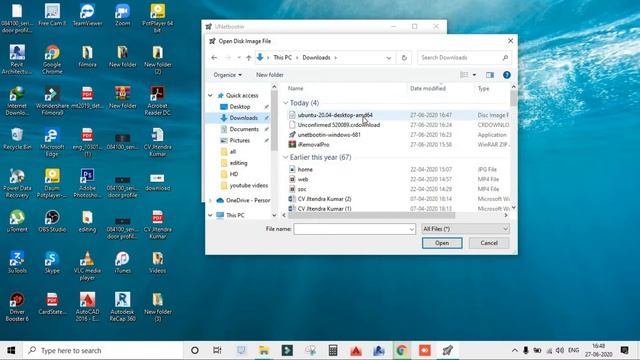The height and width of the screenshot is (360, 640).
Task: Open the All Files type filter dropdown
Action: (465, 229)
